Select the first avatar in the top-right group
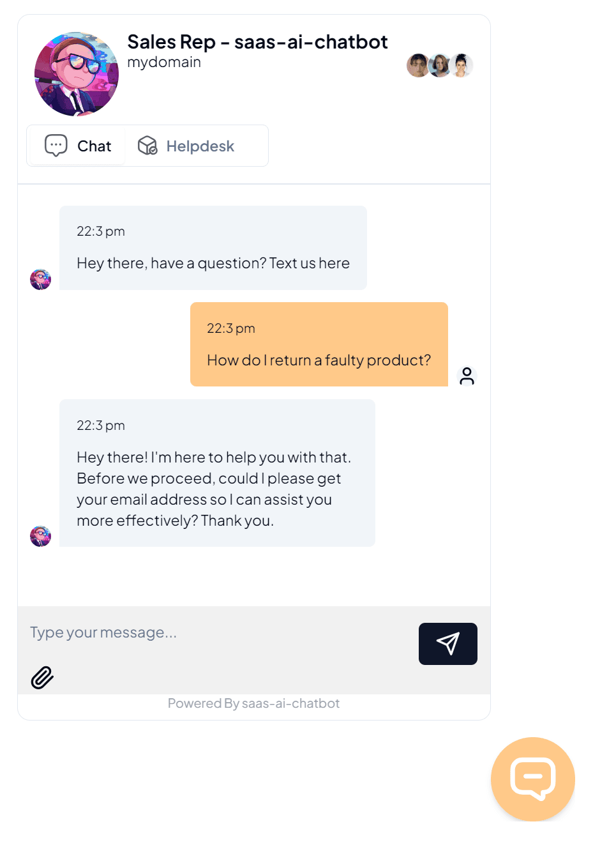 point(418,65)
